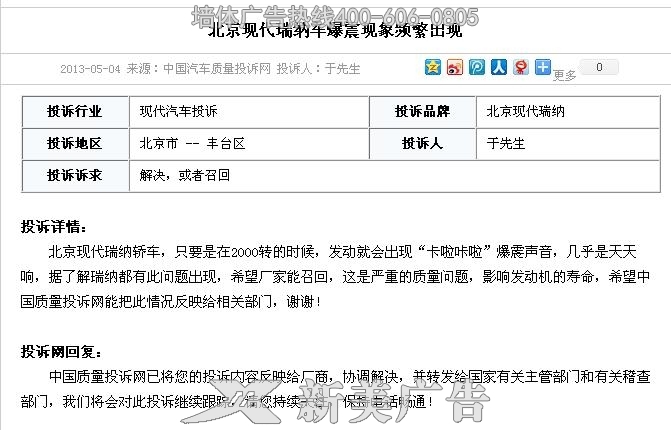This screenshot has width=671, height=430.
Task: Click the article title headline
Action: click(x=335, y=30)
